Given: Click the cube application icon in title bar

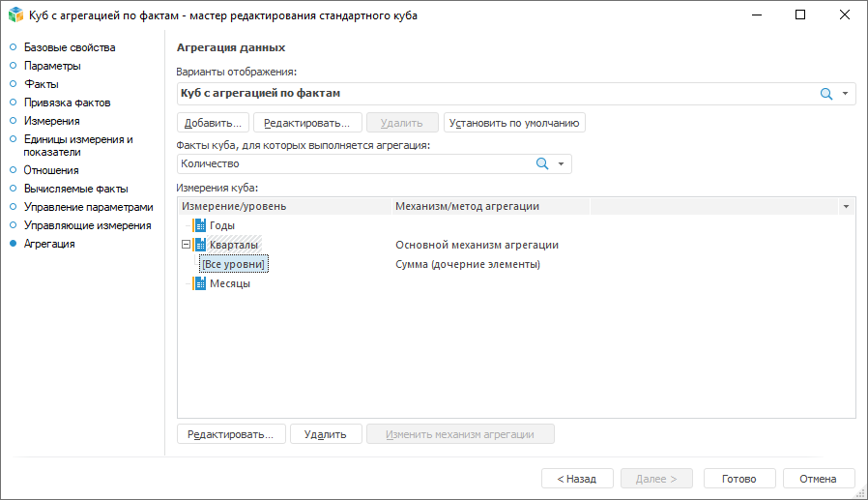Looking at the screenshot, I should [15, 15].
